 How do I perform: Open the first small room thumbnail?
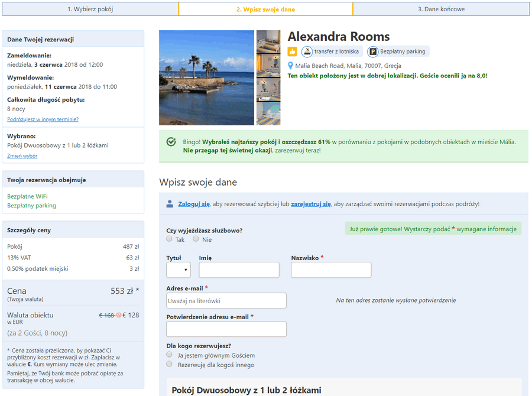(x=268, y=41)
